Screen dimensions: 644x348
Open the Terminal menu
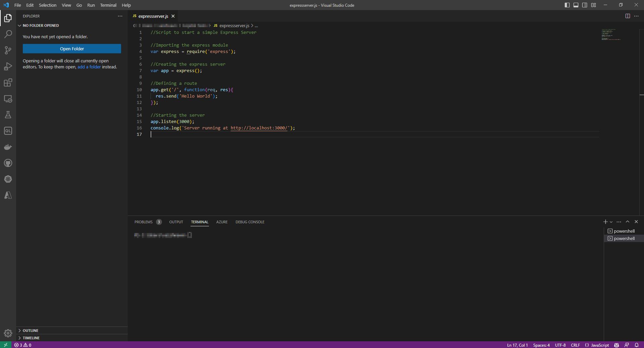(108, 5)
